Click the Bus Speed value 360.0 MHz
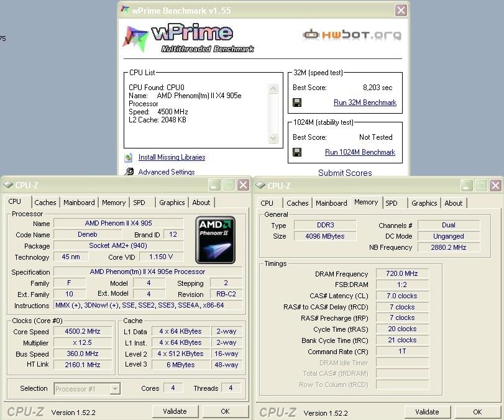Screen dimensions: 504x420 coord(83,354)
